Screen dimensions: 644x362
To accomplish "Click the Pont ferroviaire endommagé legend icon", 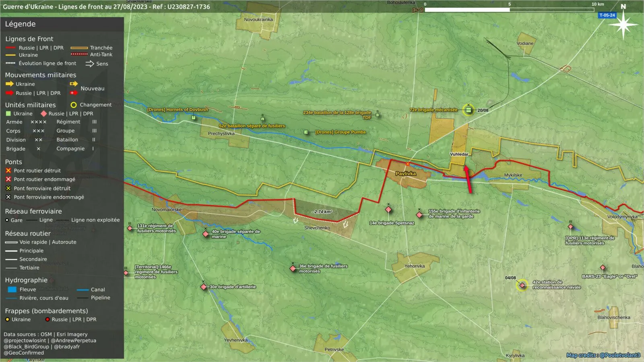I will coord(8,197).
